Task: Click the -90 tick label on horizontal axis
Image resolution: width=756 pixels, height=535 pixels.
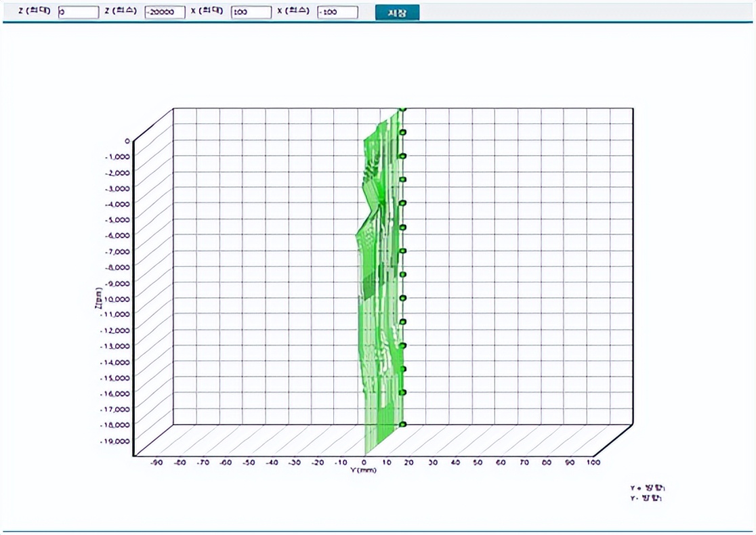Action: [x=156, y=463]
